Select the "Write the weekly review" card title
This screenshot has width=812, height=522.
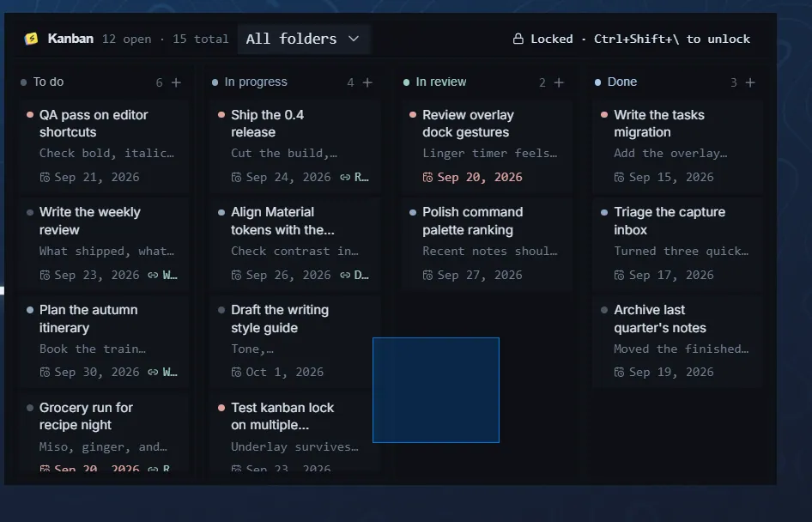coord(90,221)
